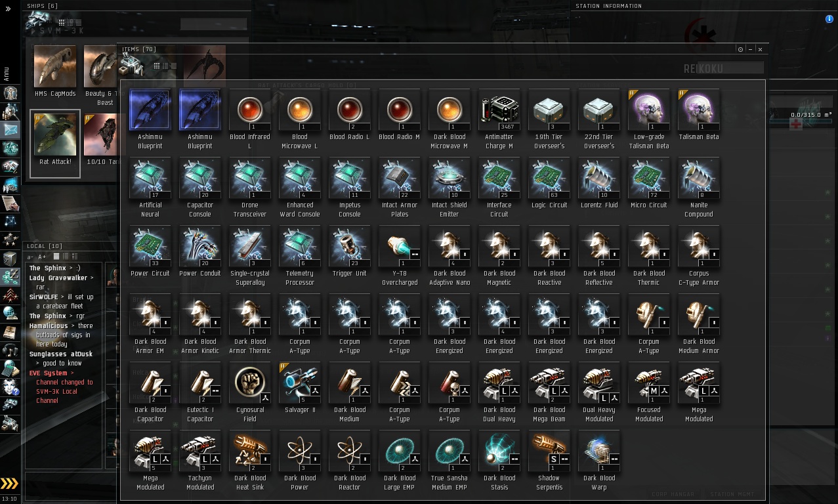Click the SHIPS [6] panel header
Viewport: 838px width, 504px height.
42,6
